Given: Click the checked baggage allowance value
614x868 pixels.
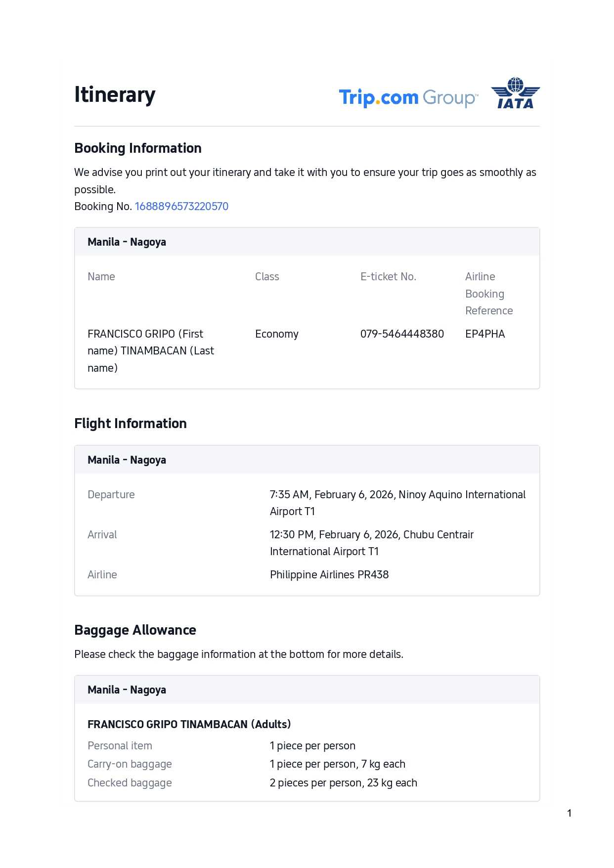Looking at the screenshot, I should coord(344,783).
